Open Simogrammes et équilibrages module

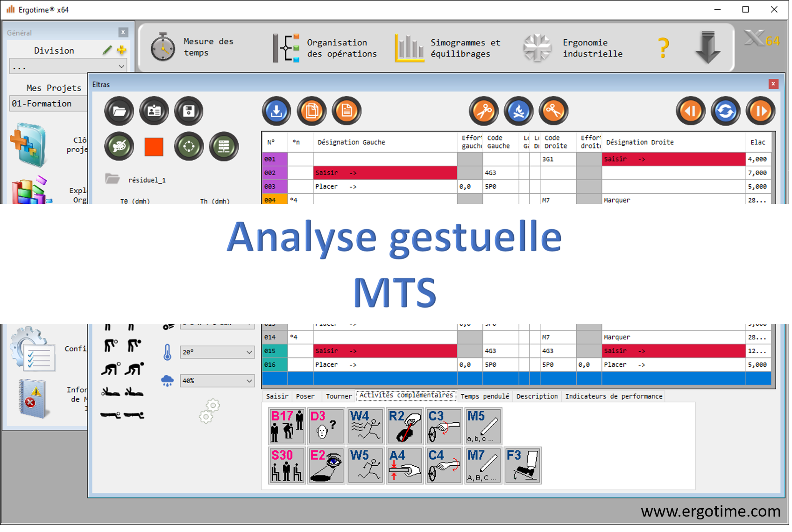point(448,48)
